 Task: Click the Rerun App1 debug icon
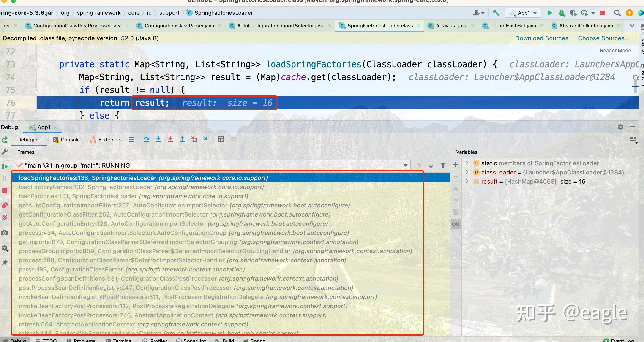5,140
